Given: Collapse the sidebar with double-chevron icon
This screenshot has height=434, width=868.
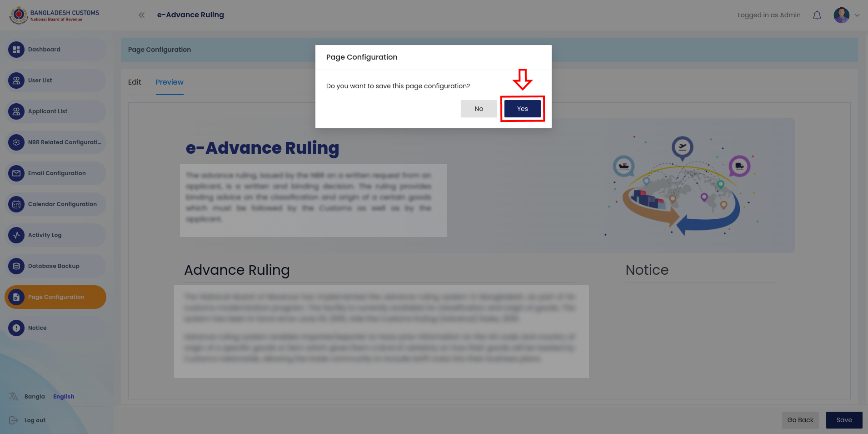Looking at the screenshot, I should tap(142, 15).
